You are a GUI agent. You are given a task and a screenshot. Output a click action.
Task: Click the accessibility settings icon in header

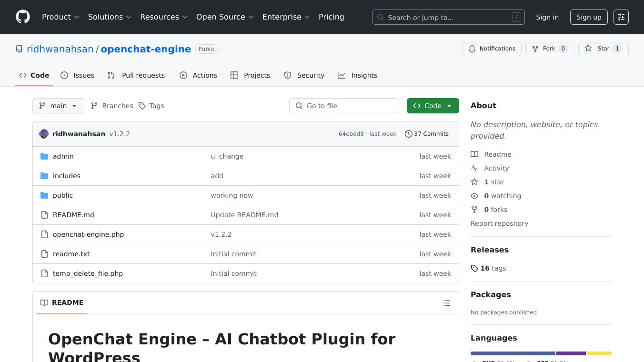tap(621, 17)
